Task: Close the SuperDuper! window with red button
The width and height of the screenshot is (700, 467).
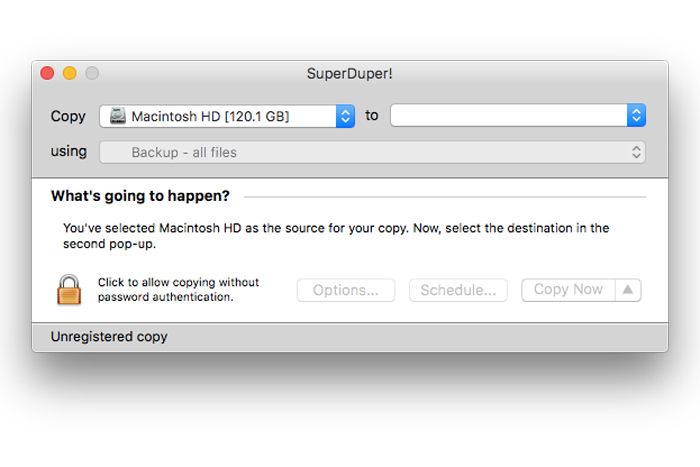Action: click(47, 73)
